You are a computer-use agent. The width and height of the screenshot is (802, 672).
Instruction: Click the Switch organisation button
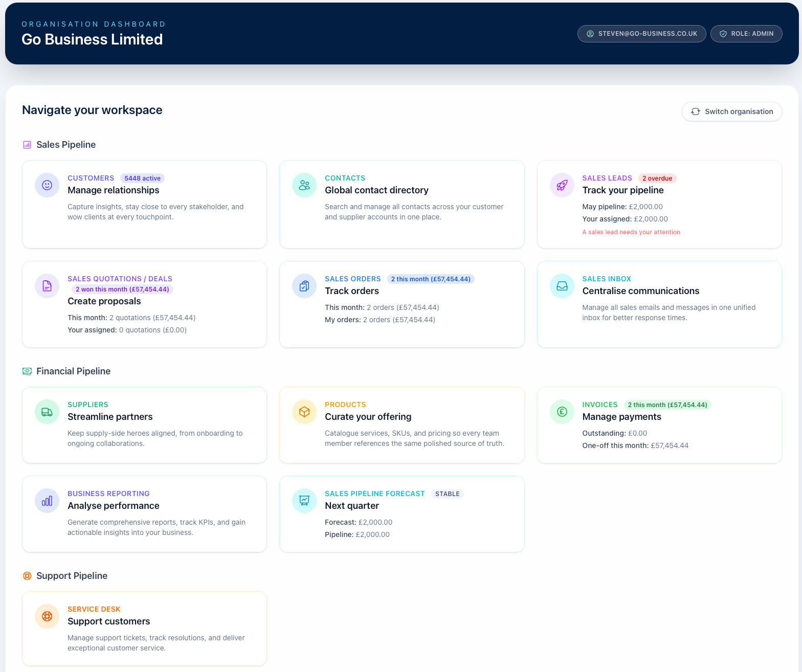pyautogui.click(x=731, y=111)
